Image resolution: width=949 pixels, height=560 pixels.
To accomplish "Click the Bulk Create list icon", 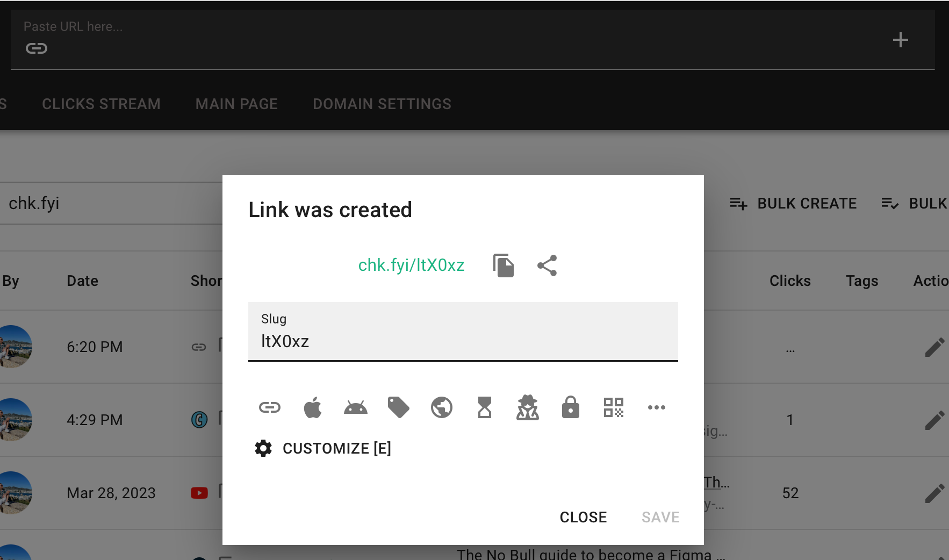I will point(738,204).
